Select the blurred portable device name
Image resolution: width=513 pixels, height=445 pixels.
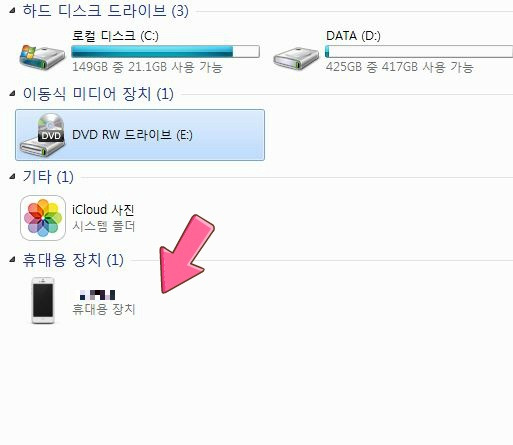point(98,295)
